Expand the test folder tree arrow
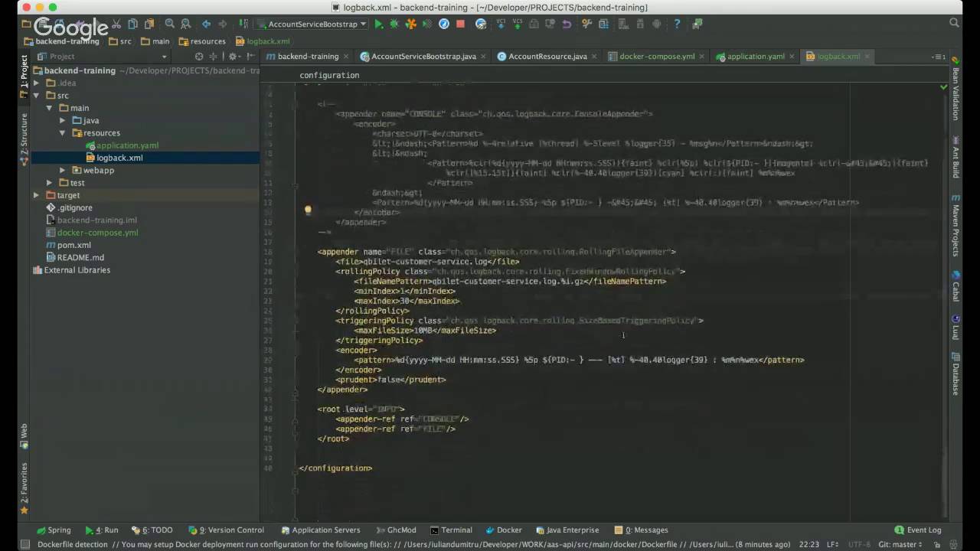 [x=49, y=183]
